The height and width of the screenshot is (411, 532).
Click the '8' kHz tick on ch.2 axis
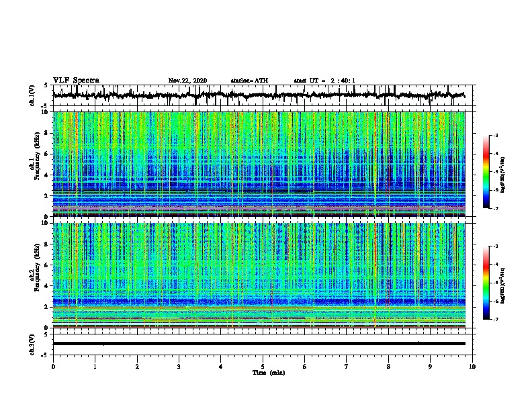click(x=46, y=244)
